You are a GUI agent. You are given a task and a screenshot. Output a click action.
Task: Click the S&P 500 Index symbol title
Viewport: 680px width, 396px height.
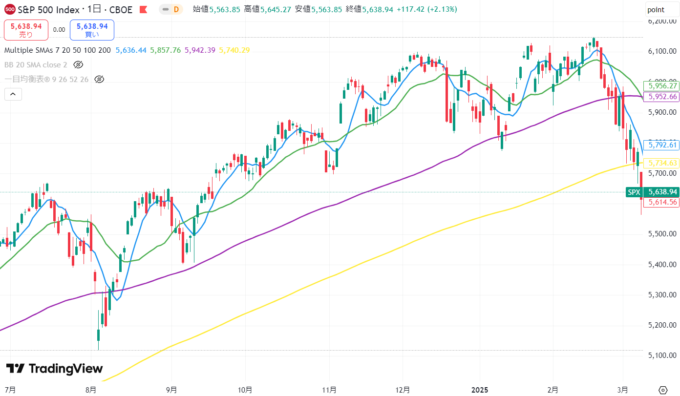[49, 10]
